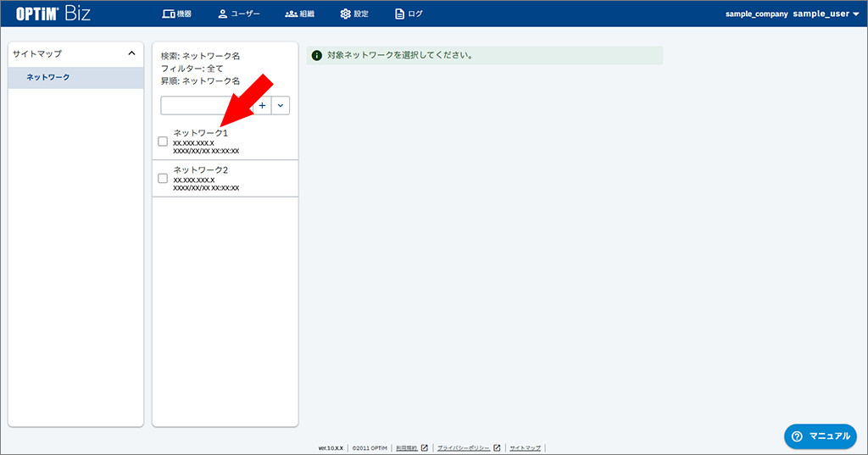Screen dimensions: 868x455
Task: Open the ユーザー users menu
Action: pos(238,14)
